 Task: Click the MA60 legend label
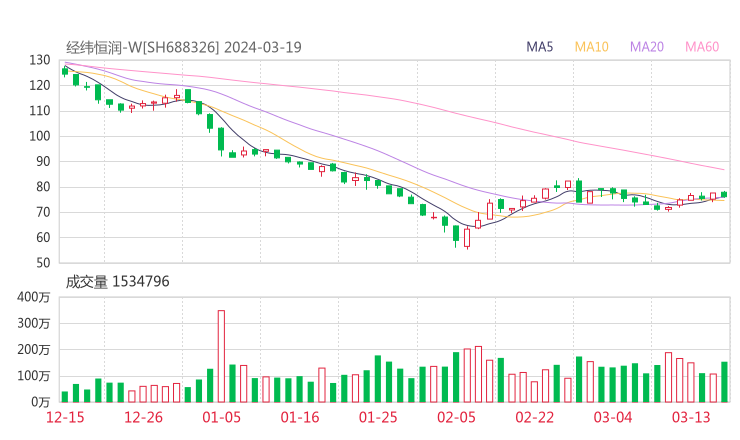tap(702, 47)
